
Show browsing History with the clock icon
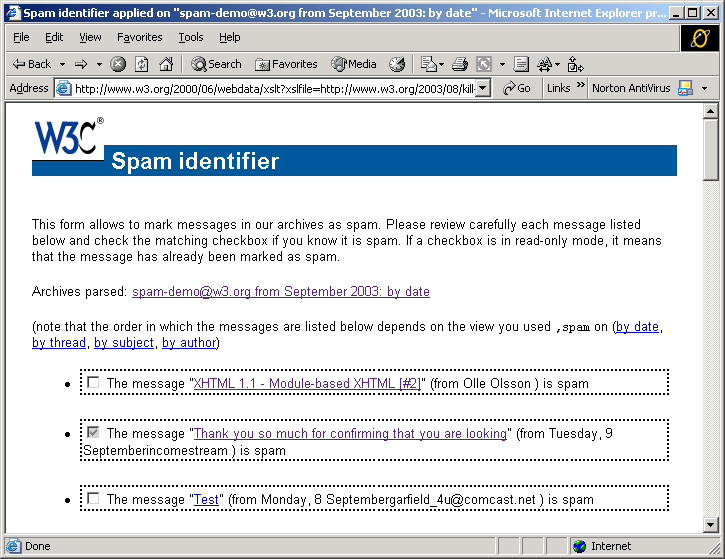(x=397, y=64)
